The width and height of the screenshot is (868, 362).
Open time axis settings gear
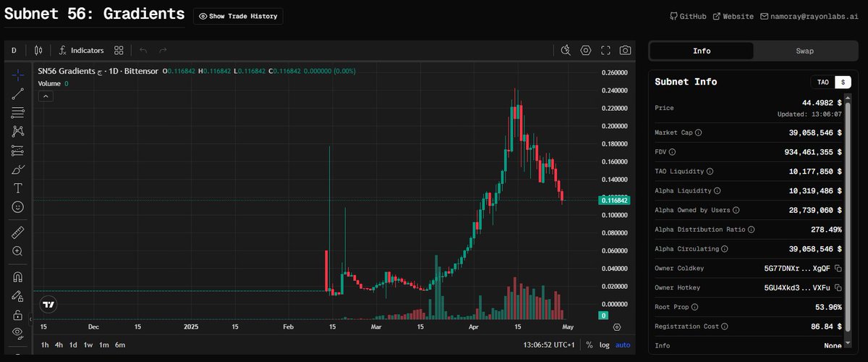coord(616,327)
